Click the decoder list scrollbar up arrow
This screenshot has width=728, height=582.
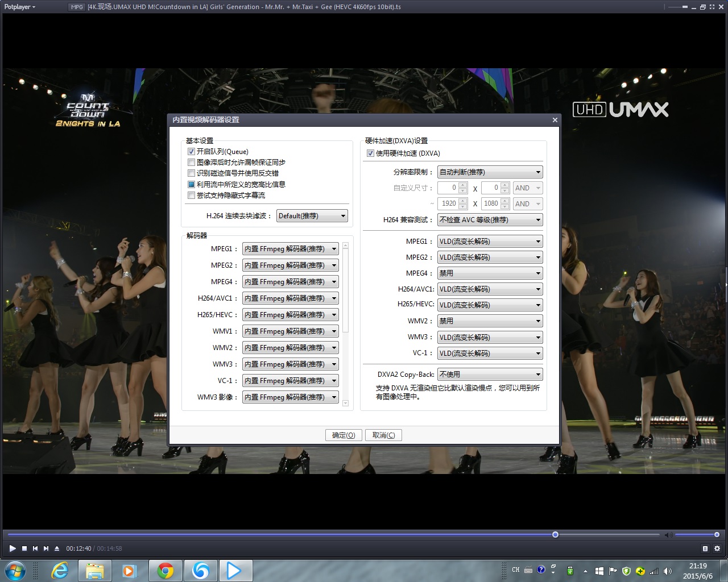click(345, 246)
